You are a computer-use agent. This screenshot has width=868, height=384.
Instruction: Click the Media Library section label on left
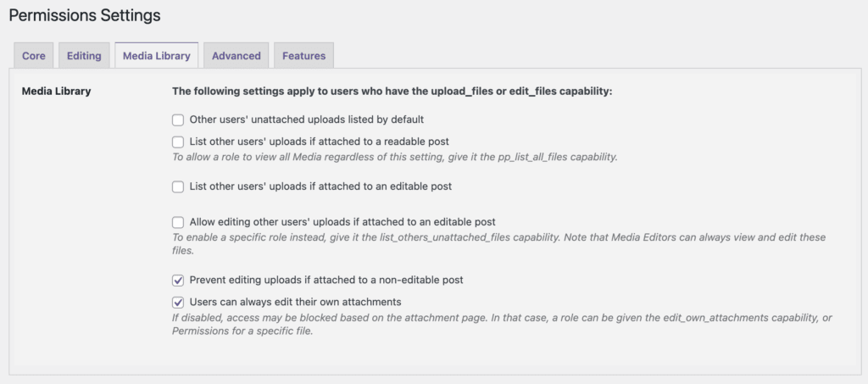tap(56, 91)
